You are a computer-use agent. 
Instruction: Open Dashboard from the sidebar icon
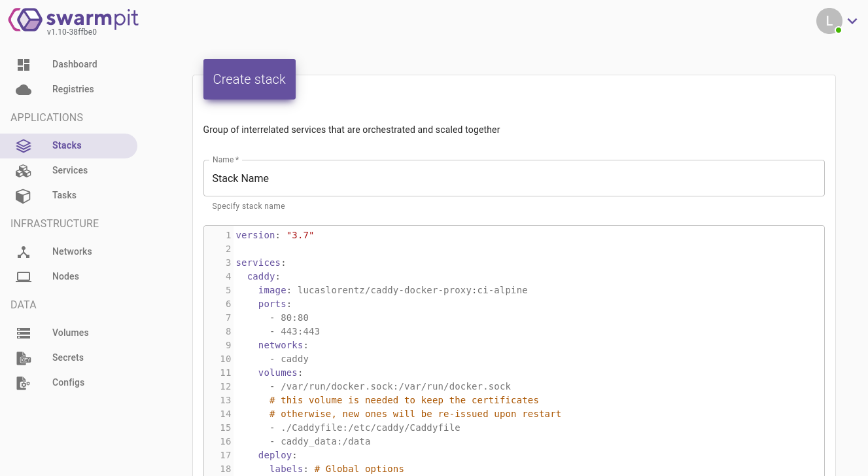24,64
